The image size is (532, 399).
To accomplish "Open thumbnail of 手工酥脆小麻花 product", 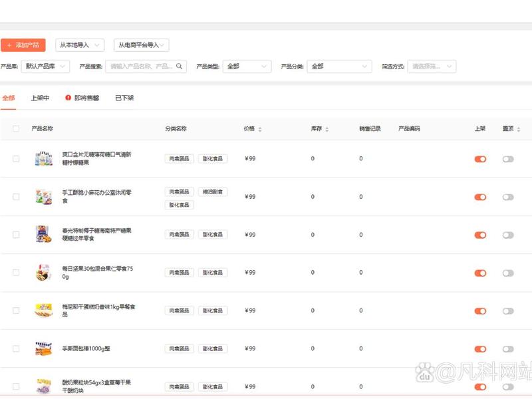I will tap(44, 197).
